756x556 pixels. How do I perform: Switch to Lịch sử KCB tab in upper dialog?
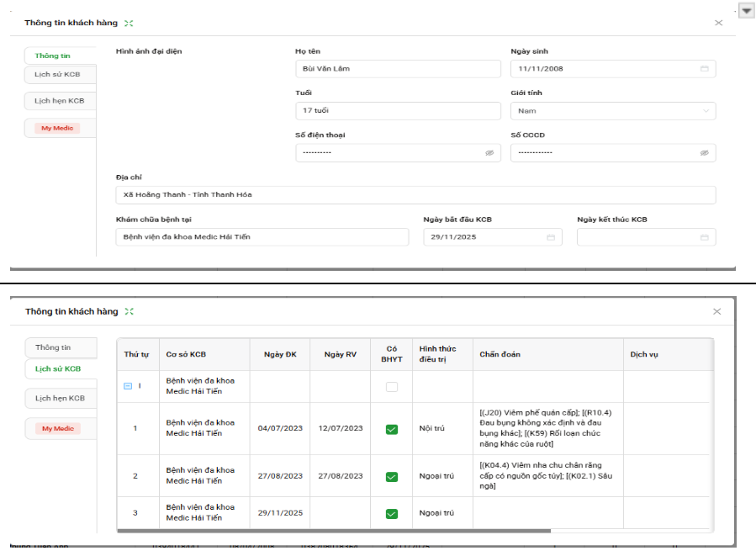(58, 75)
